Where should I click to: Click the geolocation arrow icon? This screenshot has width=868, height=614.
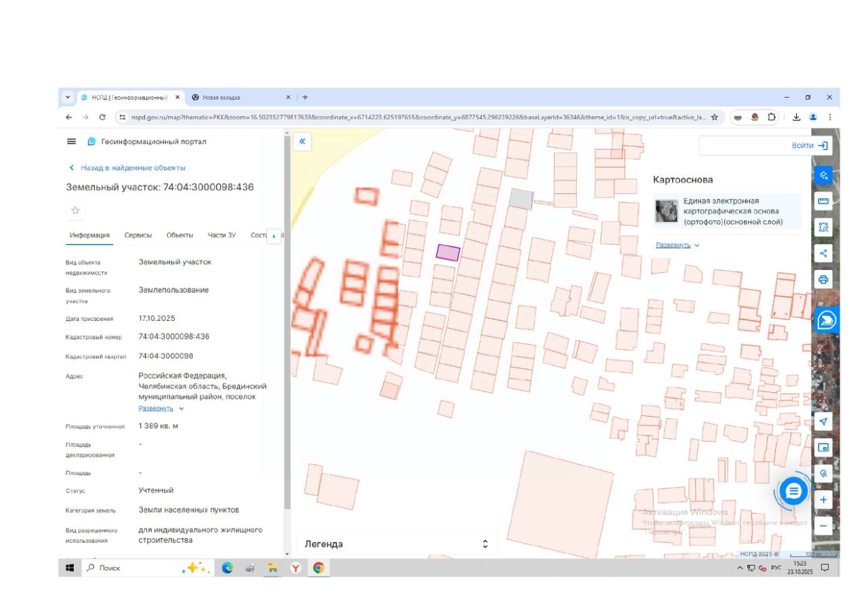tap(823, 422)
